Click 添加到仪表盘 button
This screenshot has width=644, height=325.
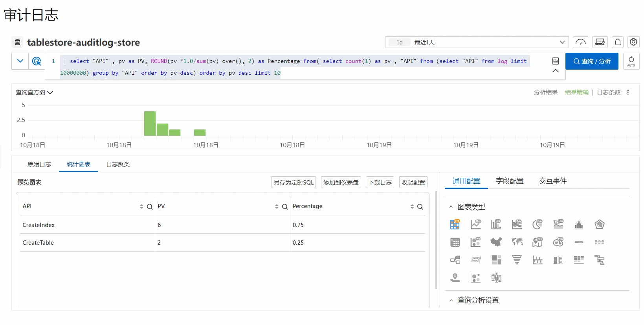tap(341, 183)
